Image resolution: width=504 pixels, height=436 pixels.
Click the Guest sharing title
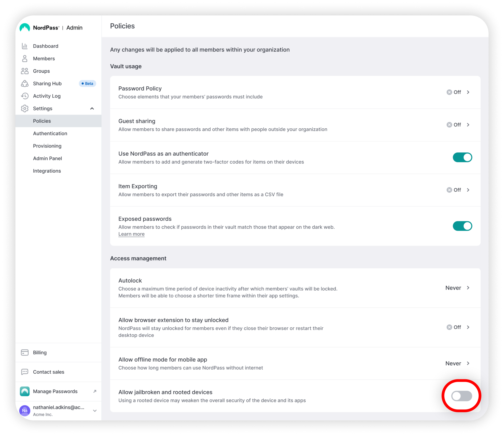137,121
